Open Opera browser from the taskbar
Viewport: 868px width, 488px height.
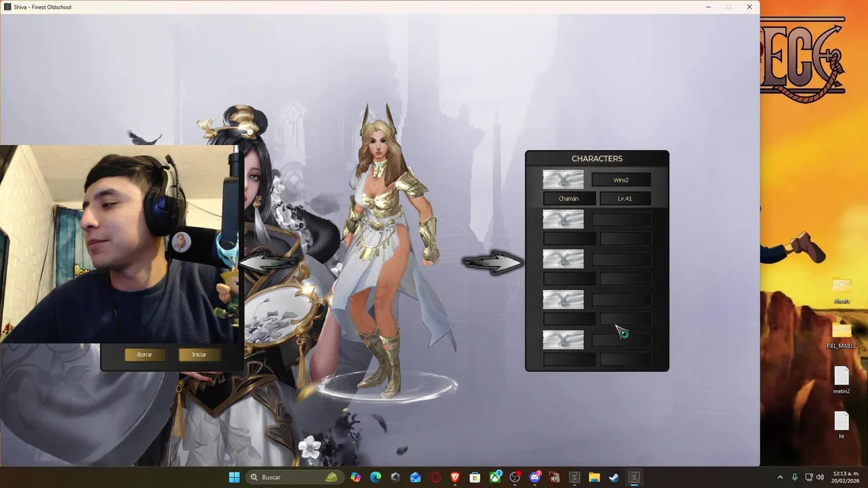(435, 477)
